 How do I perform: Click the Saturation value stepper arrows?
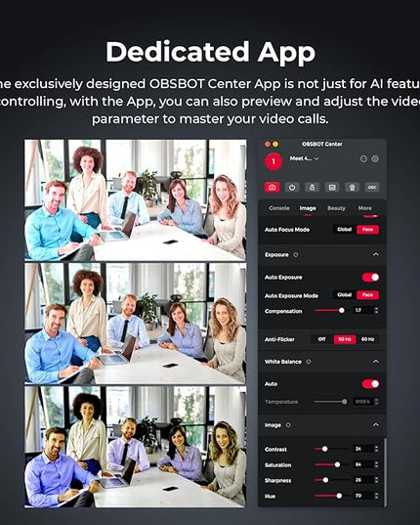tap(376, 464)
